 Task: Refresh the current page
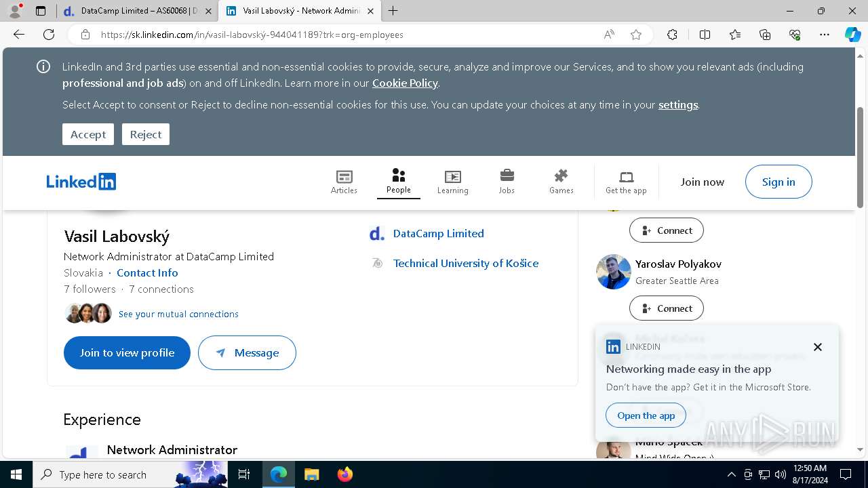click(x=49, y=35)
